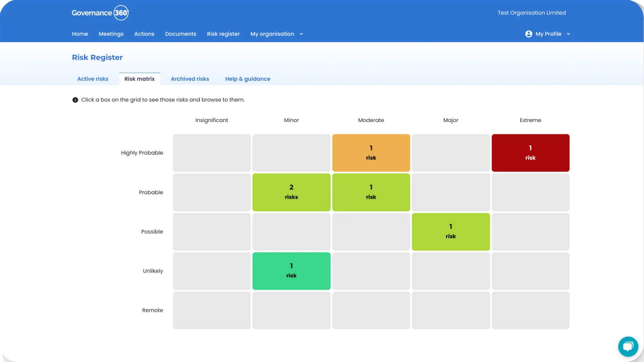
Task: Click the profile avatar icon
Action: tap(528, 34)
